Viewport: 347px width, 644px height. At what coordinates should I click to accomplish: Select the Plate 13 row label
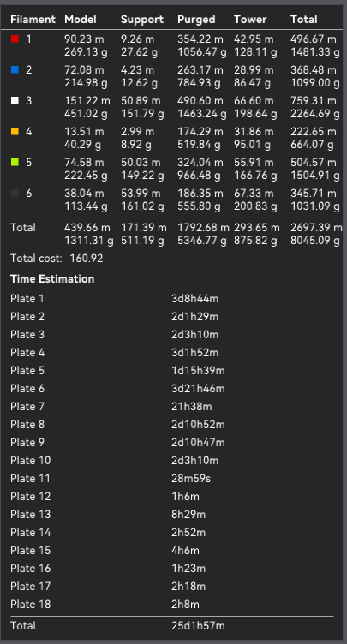[x=31, y=514]
